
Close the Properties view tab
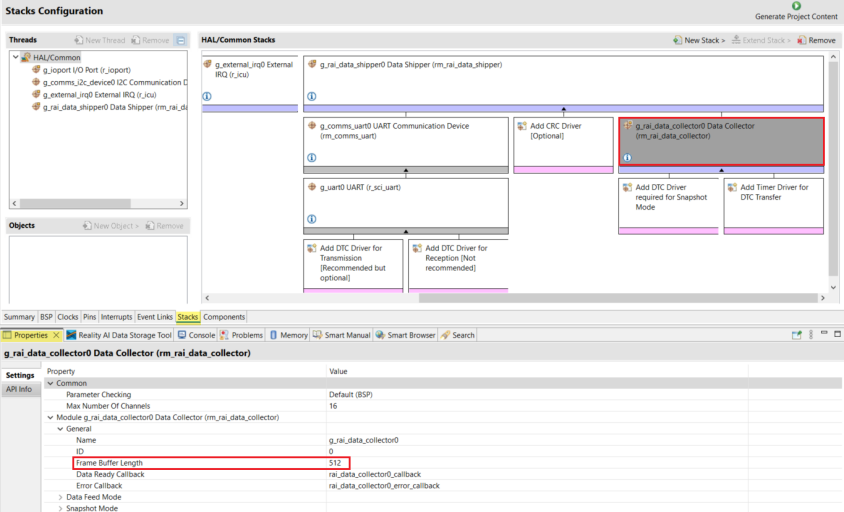click(x=56, y=335)
